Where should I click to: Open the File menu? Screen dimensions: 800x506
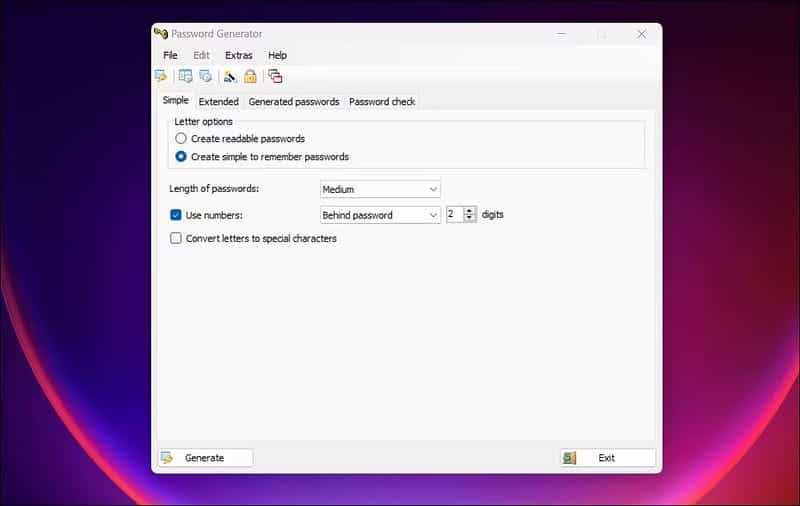(170, 55)
